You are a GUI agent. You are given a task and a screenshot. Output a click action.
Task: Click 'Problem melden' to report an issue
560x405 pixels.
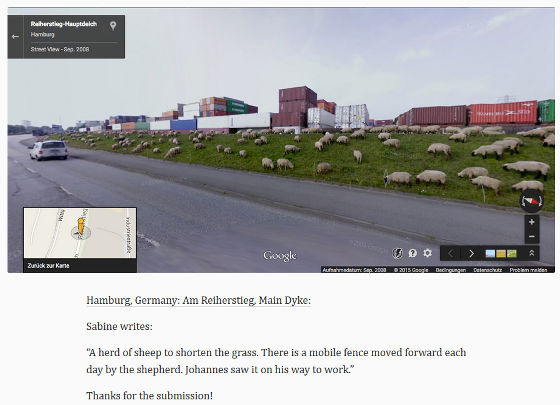click(528, 270)
